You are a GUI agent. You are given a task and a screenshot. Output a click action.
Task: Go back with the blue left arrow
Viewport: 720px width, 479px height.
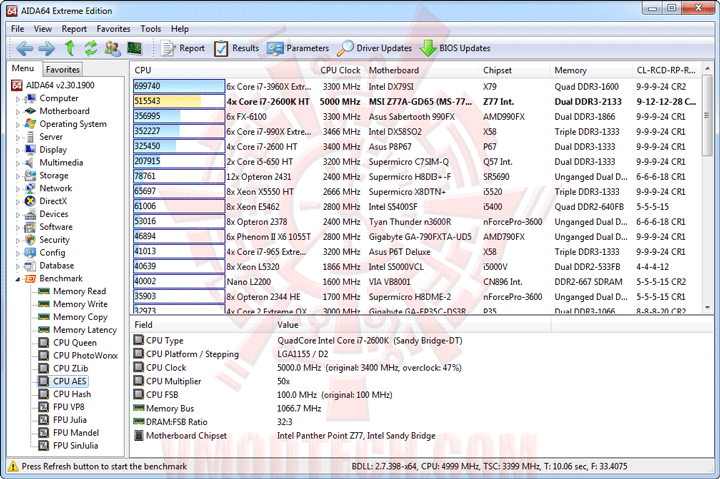pos(24,48)
